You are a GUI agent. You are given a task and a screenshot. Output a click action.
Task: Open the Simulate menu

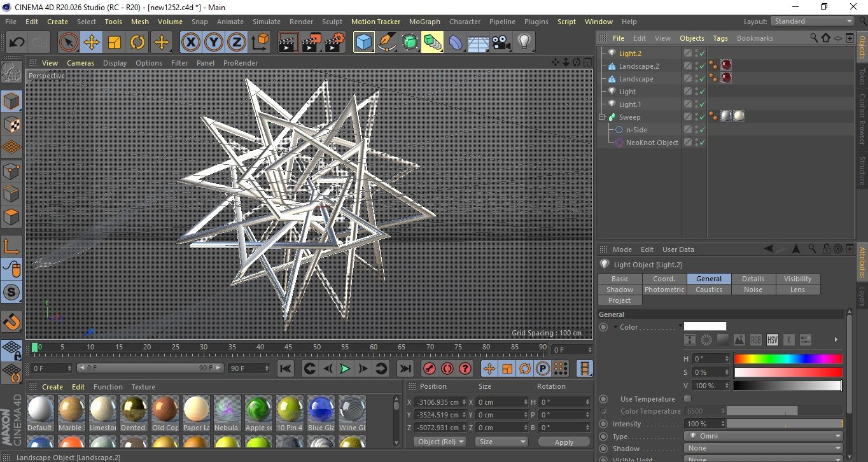(267, 22)
